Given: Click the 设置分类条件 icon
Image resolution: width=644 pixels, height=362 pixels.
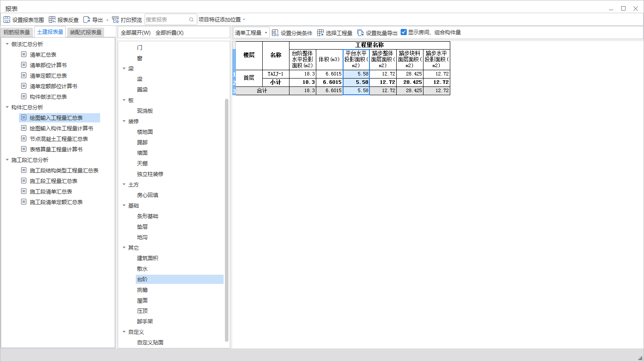Looking at the screenshot, I should click(x=275, y=33).
